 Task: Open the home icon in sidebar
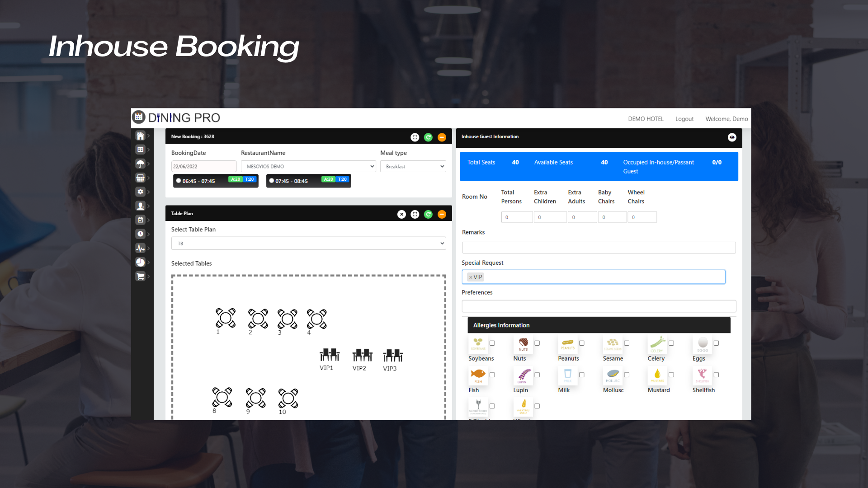[x=141, y=136]
